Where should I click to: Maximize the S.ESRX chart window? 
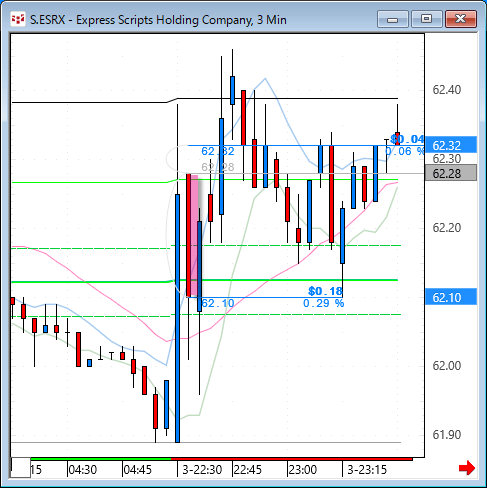[x=427, y=19]
